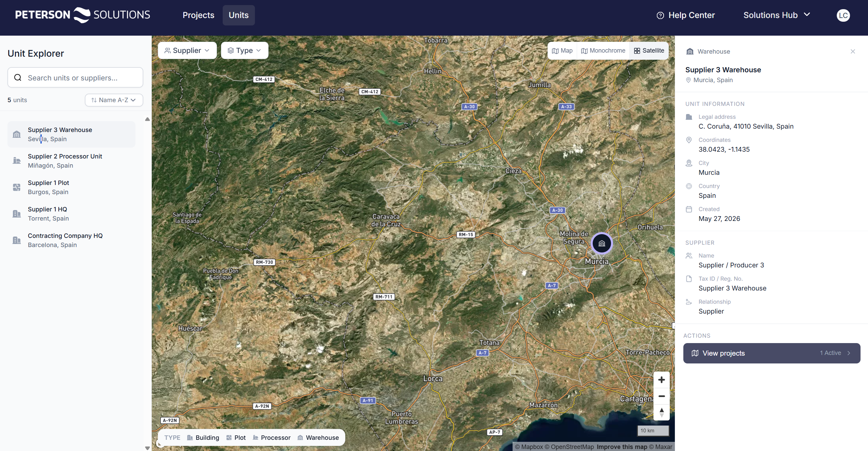Switch map style to Map view
This screenshot has width=868, height=451.
pos(562,51)
